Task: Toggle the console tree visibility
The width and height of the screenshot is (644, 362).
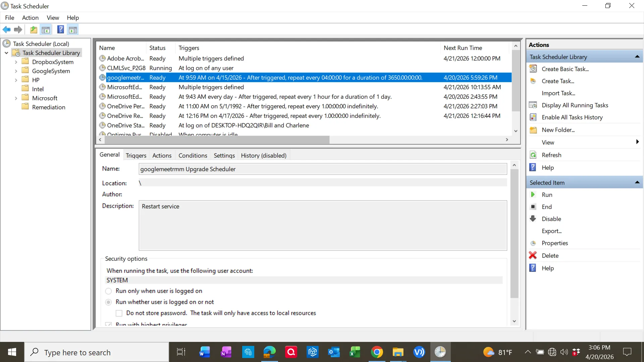Action: pyautogui.click(x=46, y=29)
